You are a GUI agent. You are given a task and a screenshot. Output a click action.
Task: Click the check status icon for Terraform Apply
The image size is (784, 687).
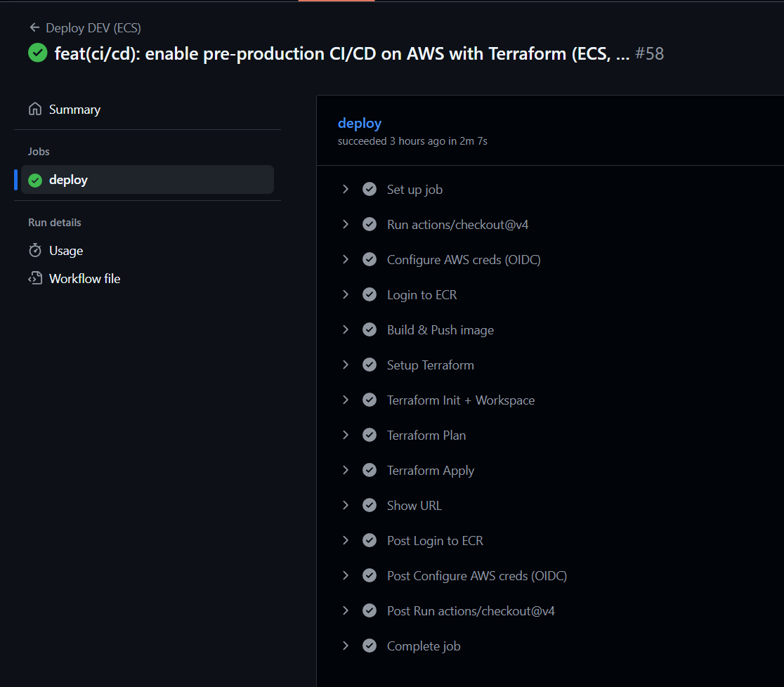click(370, 471)
